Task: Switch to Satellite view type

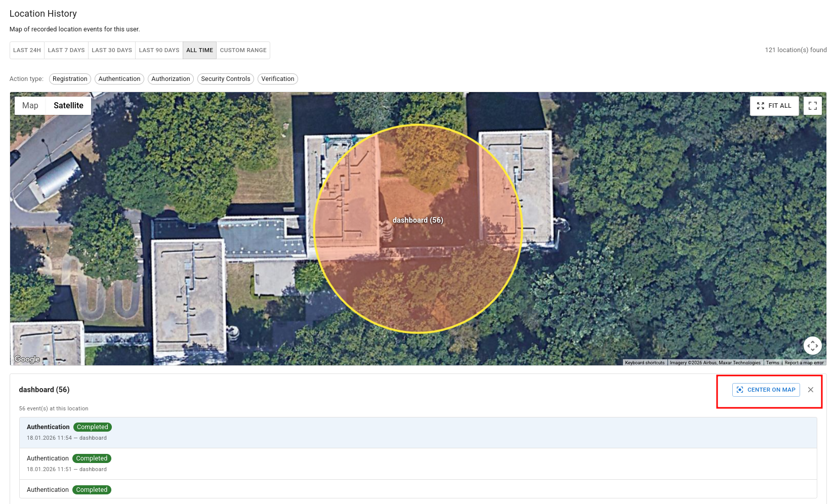Action: pyautogui.click(x=68, y=106)
